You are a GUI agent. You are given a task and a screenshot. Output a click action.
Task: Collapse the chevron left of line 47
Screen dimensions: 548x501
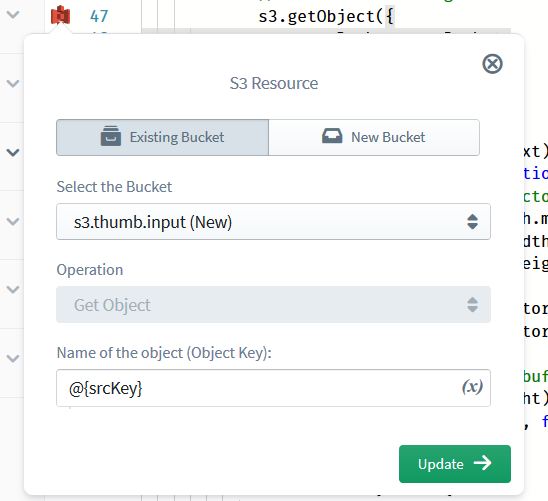point(13,15)
